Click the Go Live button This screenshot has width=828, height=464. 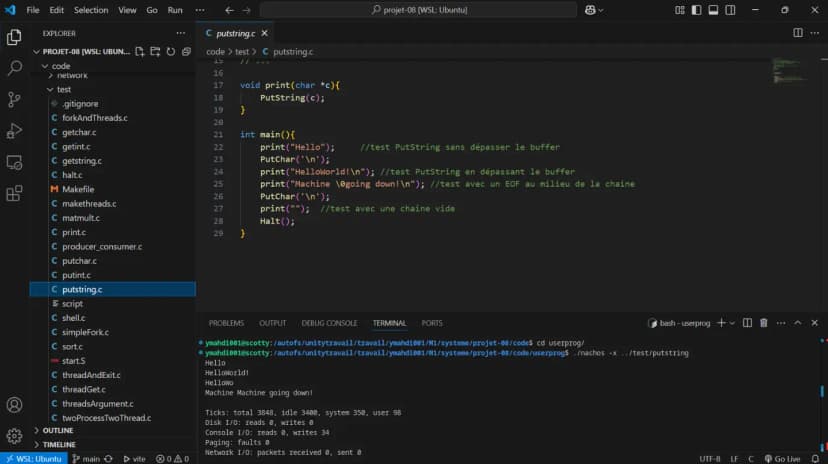pyautogui.click(x=782, y=459)
